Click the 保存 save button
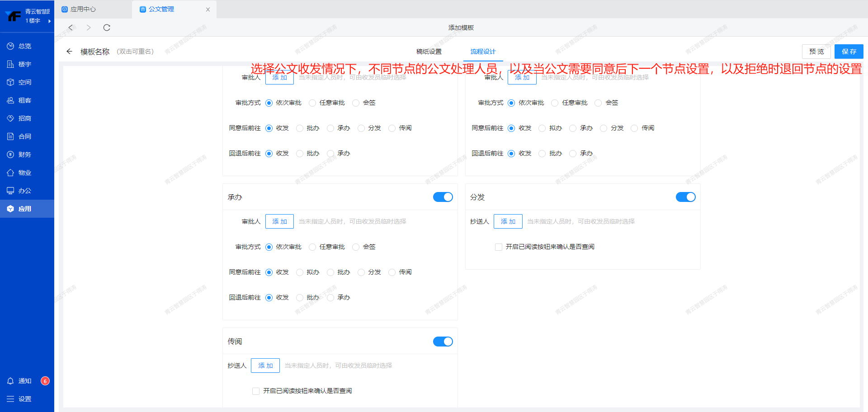This screenshot has width=868, height=412. click(849, 51)
